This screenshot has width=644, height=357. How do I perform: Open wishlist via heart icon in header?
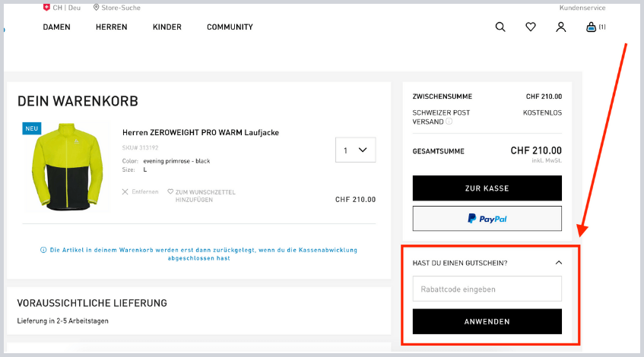coord(531,27)
